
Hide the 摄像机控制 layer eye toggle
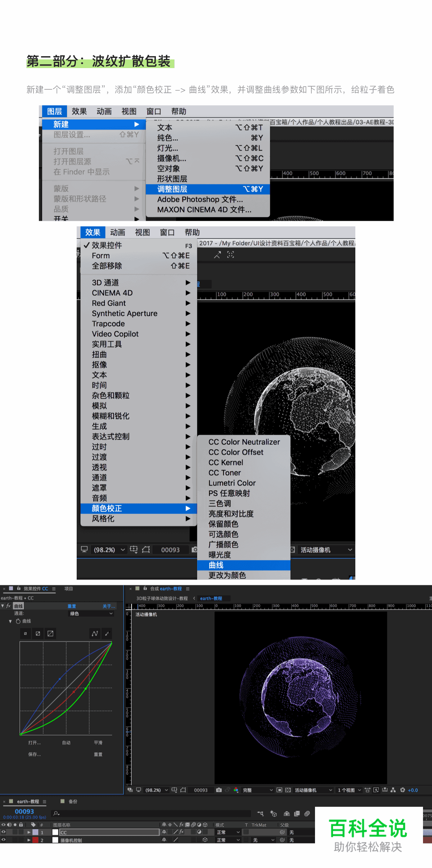point(4,840)
